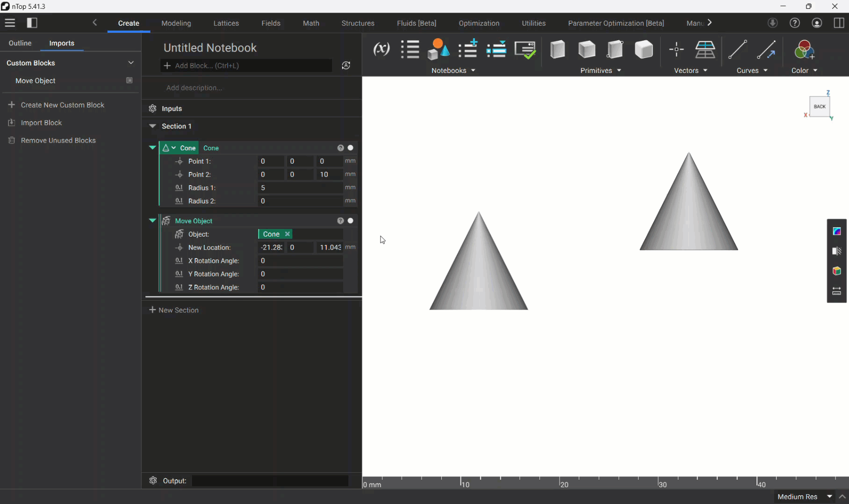
Task: Click New Section
Action: coord(174,310)
